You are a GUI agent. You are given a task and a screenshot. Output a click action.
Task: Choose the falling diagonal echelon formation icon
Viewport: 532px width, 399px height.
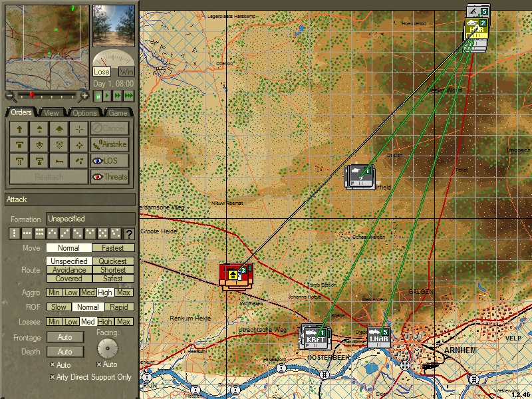(78, 233)
